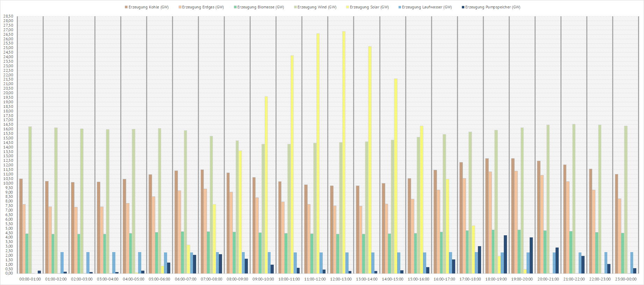Select the "Erzeugung Wind (GW)" legend text
644x285 pixels.
(x=317, y=7)
